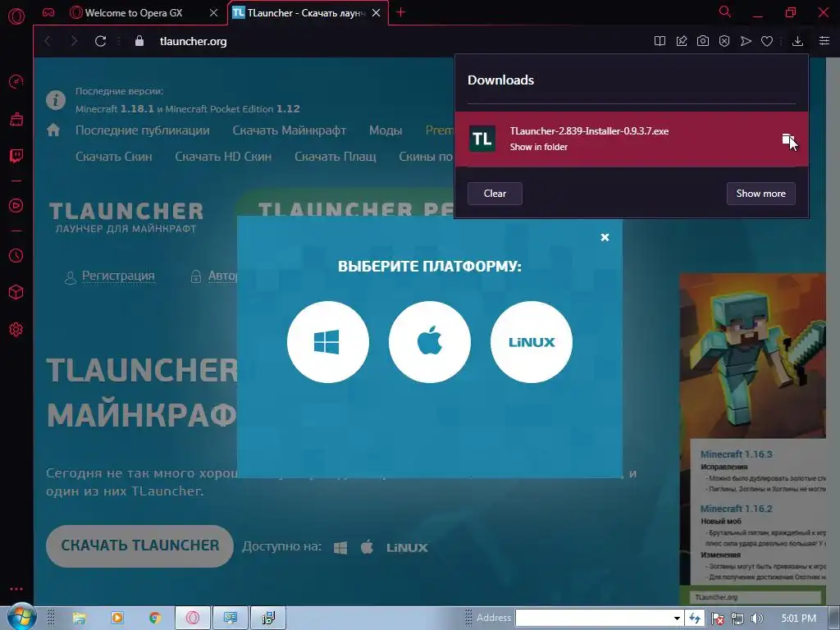Click Show in folder link
The height and width of the screenshot is (630, 840).
pyautogui.click(x=538, y=147)
